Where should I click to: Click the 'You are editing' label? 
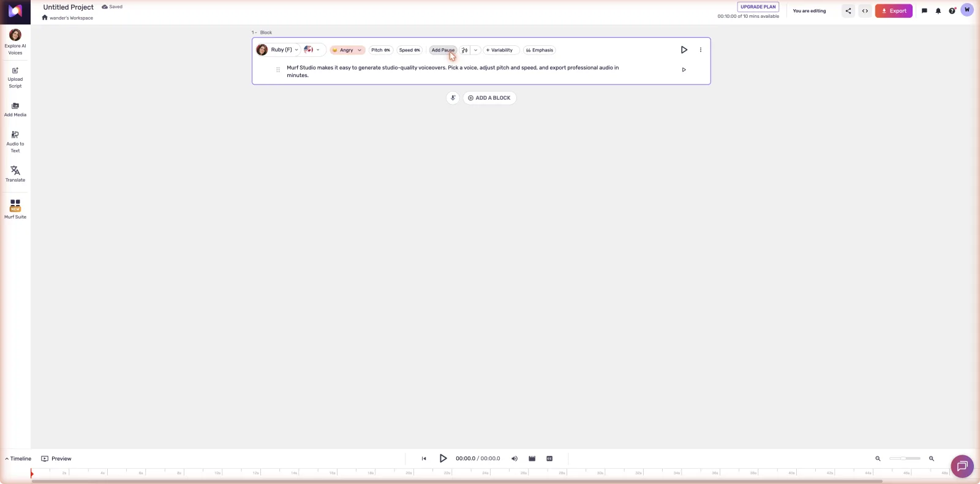pos(809,11)
